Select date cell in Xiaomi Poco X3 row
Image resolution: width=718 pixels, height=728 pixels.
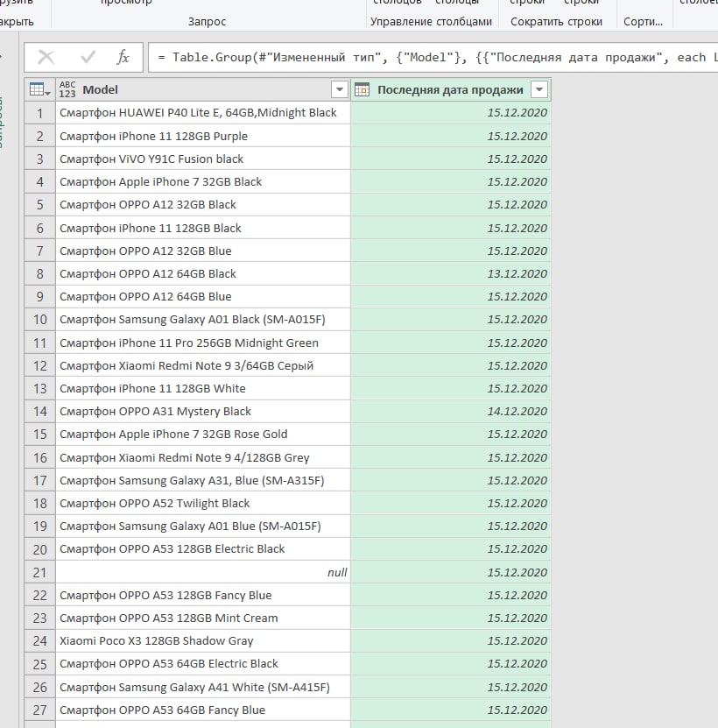coord(450,641)
